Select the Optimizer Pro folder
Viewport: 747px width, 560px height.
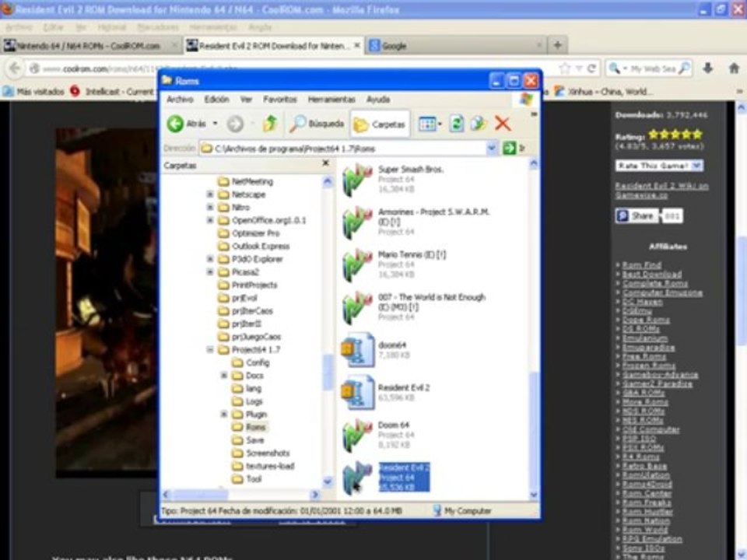(x=249, y=233)
